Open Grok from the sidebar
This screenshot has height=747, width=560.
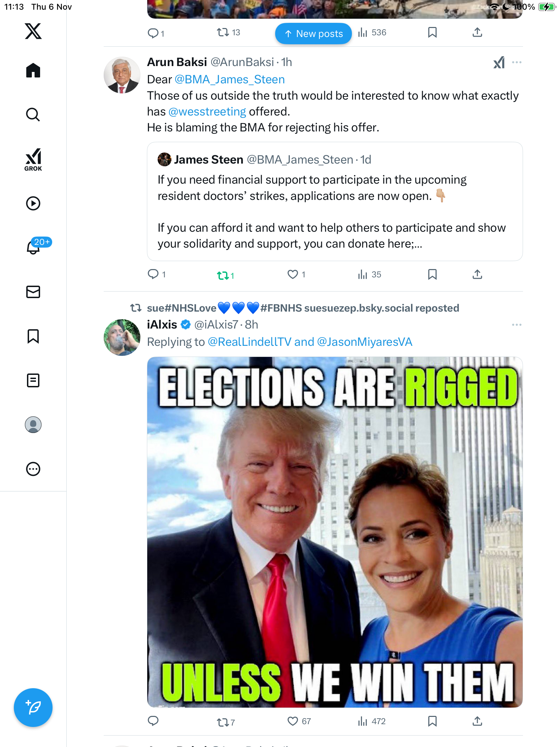tap(33, 159)
